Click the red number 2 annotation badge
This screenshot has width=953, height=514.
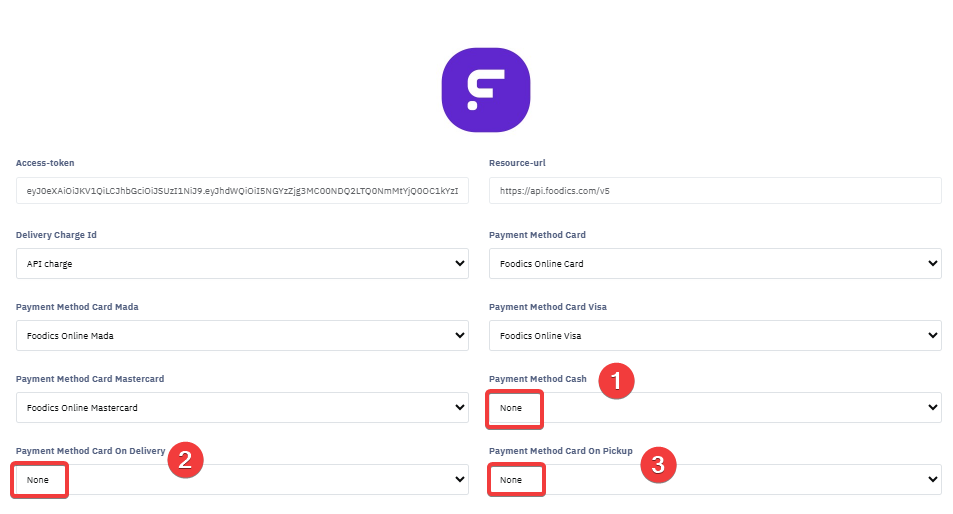(x=186, y=459)
